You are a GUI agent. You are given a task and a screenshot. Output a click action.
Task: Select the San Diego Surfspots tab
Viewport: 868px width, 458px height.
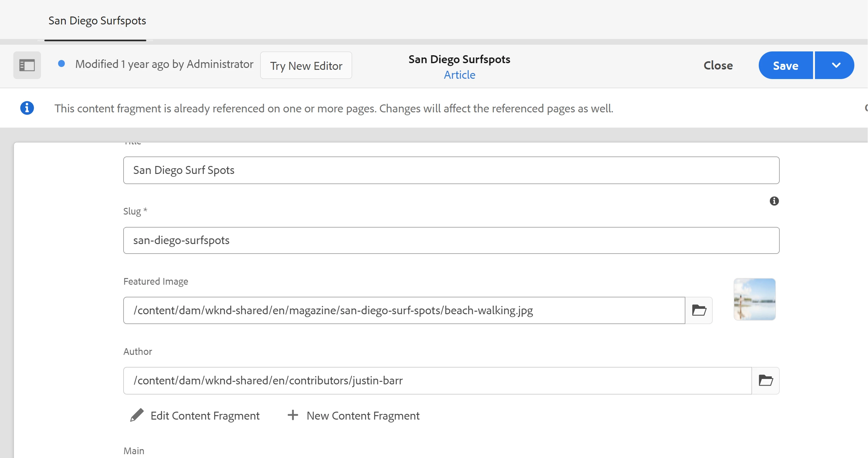point(97,21)
